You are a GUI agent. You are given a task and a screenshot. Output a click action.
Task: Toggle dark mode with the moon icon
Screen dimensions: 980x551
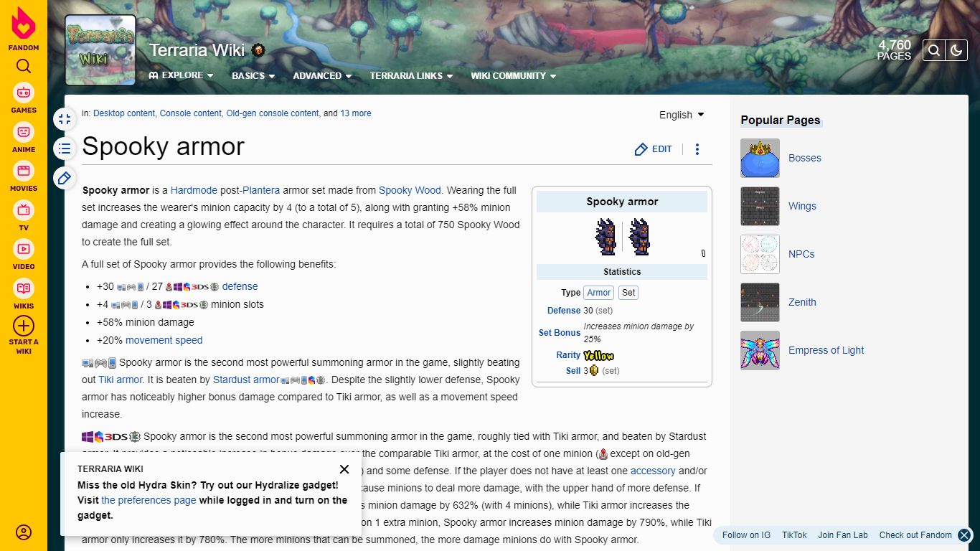[x=956, y=50]
